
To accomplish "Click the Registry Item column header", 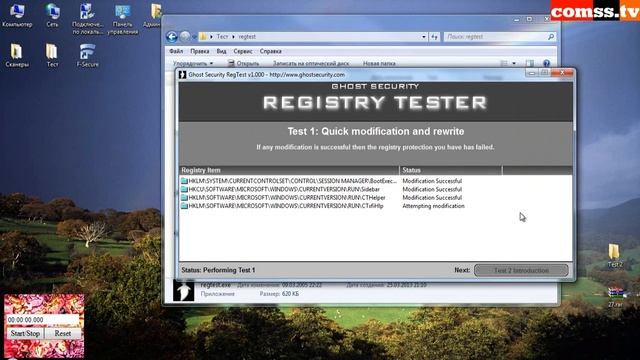I will 289,170.
